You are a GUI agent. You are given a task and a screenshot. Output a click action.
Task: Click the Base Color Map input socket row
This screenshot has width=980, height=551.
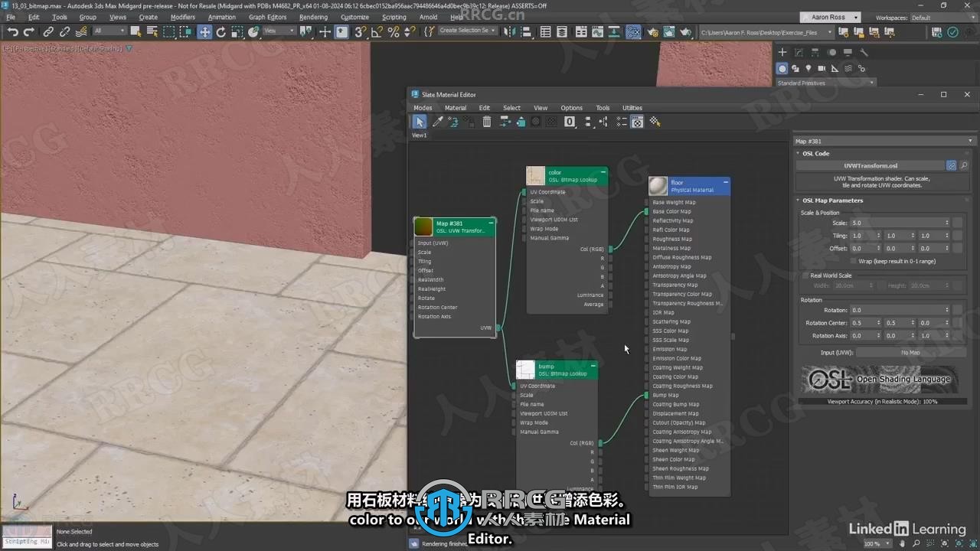(687, 212)
